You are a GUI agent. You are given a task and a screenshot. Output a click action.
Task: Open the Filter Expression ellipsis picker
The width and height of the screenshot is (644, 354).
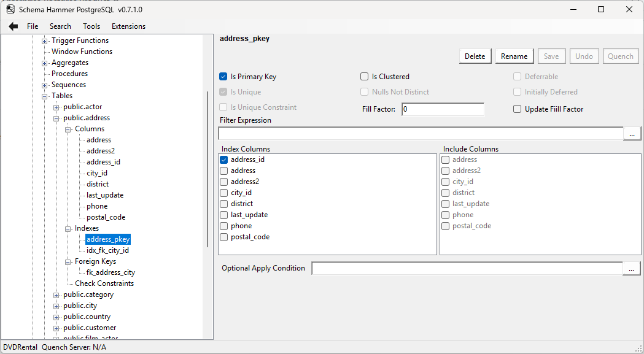click(x=632, y=133)
